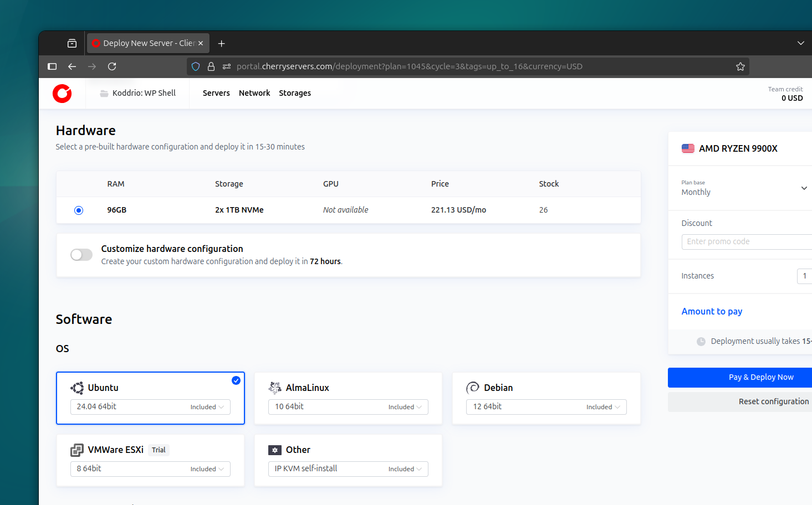812x505 pixels.
Task: Click the VMWare ESXi logo icon
Action: click(x=77, y=450)
